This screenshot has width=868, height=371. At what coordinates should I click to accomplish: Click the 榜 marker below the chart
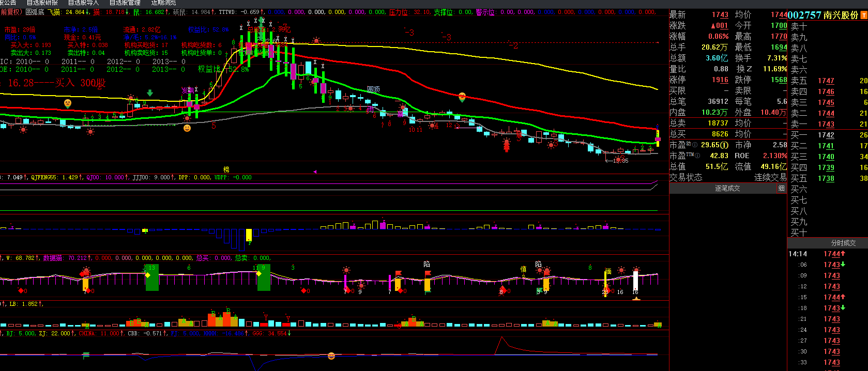(x=226, y=169)
